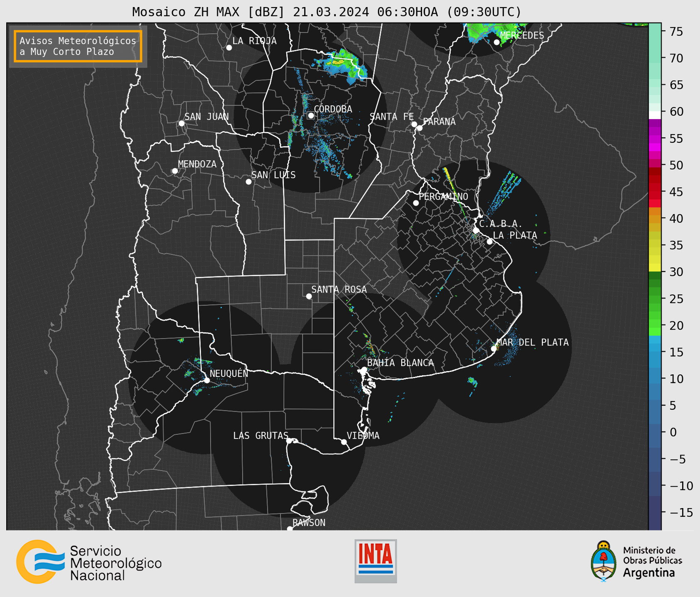Select the Mercedes marker dot
The height and width of the screenshot is (597, 700).
[497, 42]
